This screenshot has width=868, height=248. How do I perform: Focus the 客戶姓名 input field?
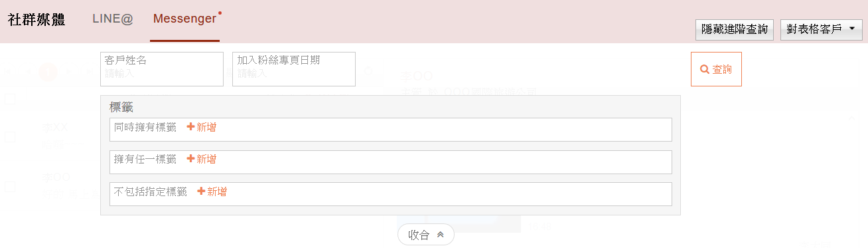[x=162, y=69]
